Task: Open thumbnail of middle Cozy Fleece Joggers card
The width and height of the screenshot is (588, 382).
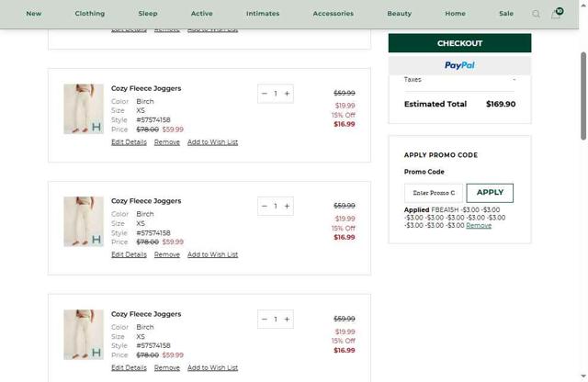Action: click(x=84, y=221)
